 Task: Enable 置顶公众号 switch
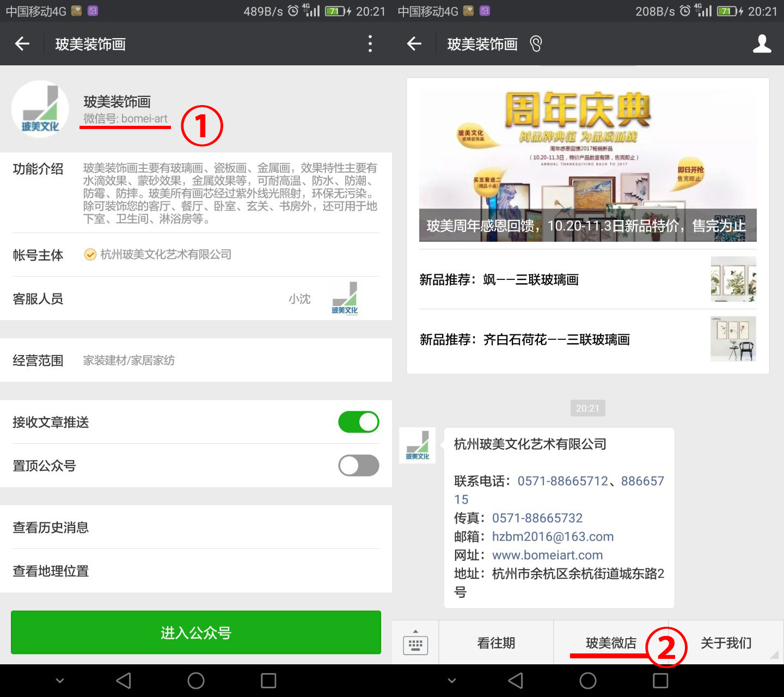click(x=359, y=466)
